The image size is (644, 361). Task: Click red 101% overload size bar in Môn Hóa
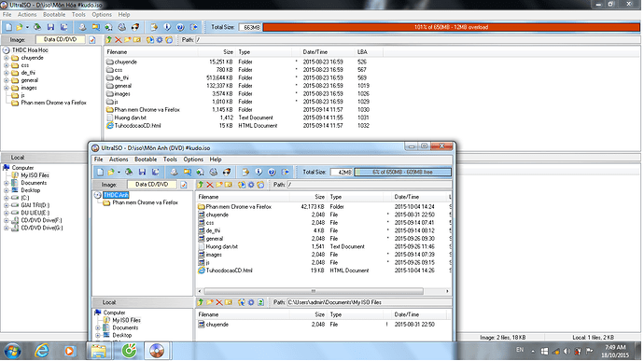pos(451,27)
